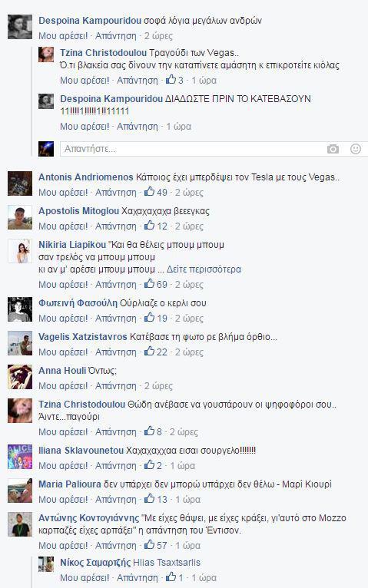Click Iliana Sklavounetou's profile picture
The image size is (368, 588).
click(20, 457)
